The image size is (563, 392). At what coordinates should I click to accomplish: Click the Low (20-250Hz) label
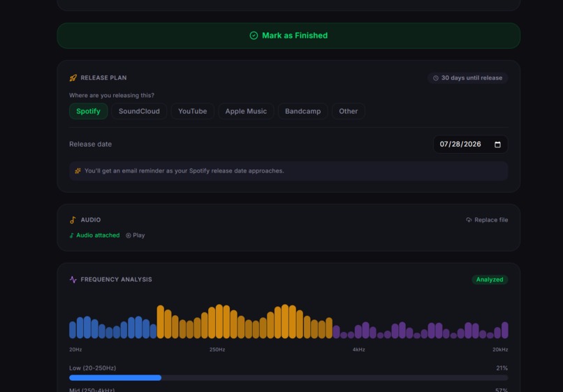[93, 368]
